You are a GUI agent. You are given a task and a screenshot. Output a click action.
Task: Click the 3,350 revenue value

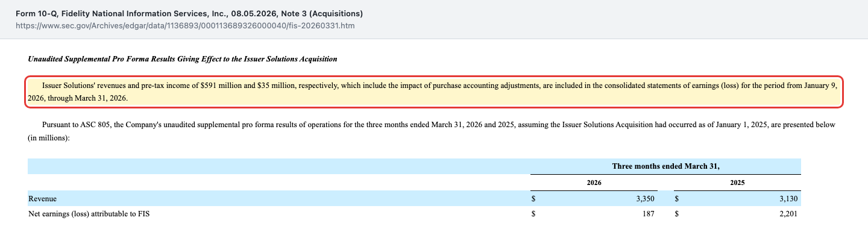pyautogui.click(x=645, y=198)
